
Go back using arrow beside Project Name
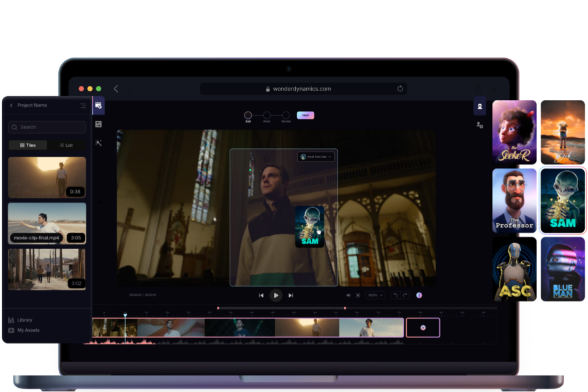(x=11, y=105)
